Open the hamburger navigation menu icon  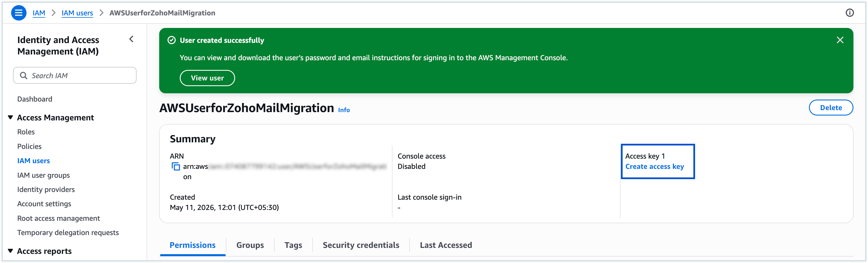tap(19, 13)
